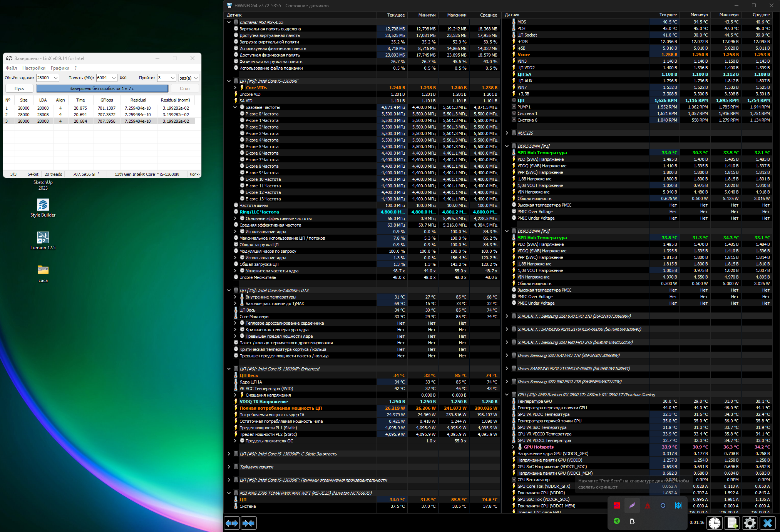
Task: Open the Объём задачи dropdown in LinX
Action: point(56,78)
